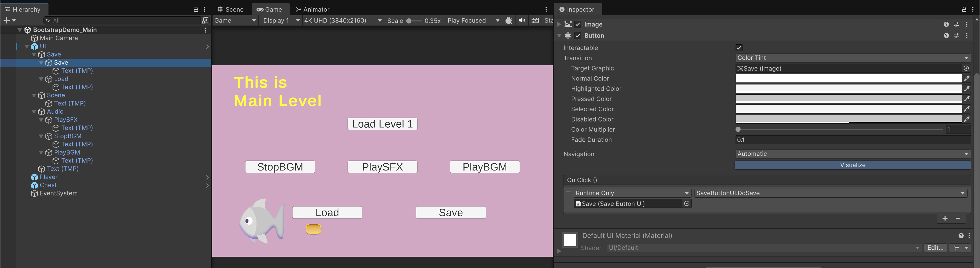Uncheck the Interactable checkbox
This screenshot has height=268, width=980.
coord(739,47)
